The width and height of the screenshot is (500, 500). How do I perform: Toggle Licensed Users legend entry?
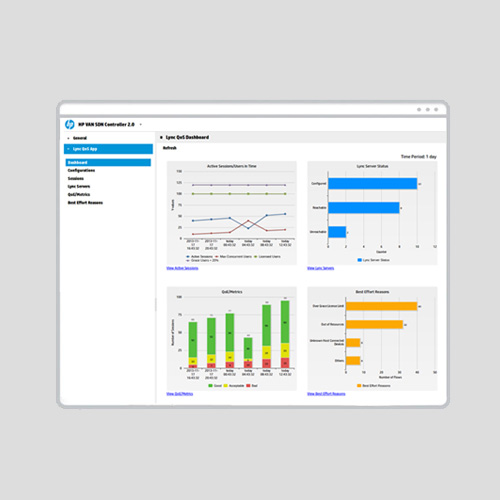pyautogui.click(x=267, y=256)
